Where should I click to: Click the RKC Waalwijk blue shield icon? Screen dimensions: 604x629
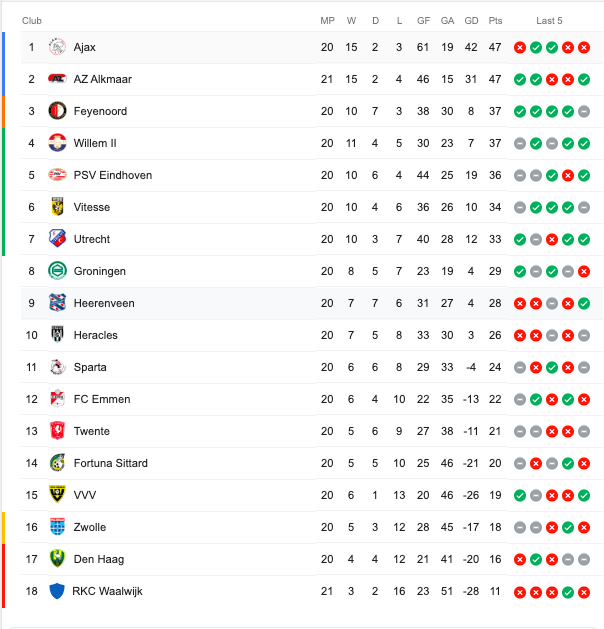coord(57,591)
